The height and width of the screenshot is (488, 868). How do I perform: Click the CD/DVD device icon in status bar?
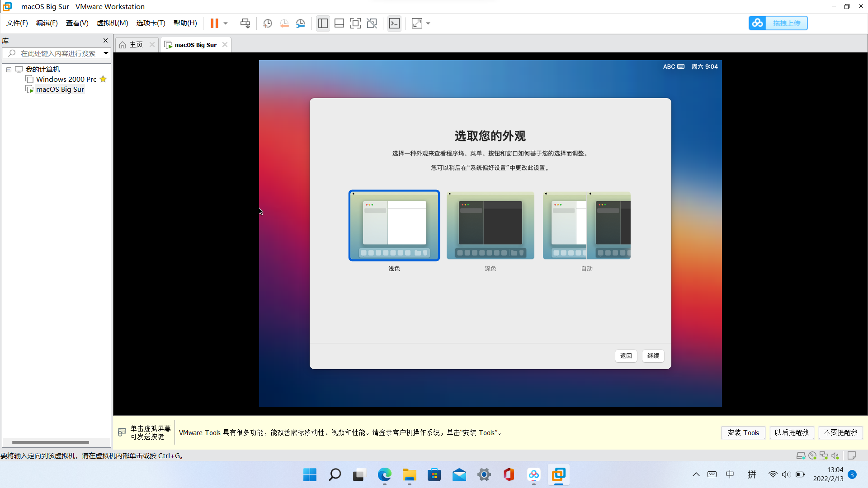(x=812, y=455)
